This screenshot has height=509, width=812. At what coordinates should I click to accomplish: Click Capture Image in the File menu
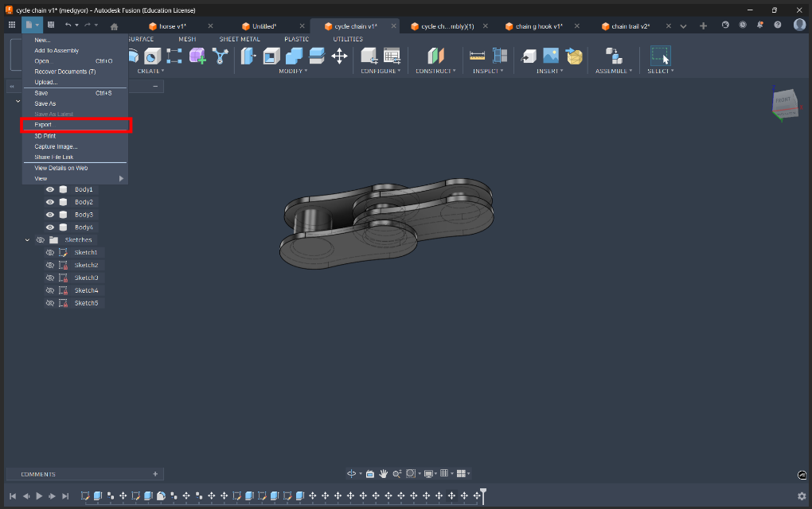point(56,146)
